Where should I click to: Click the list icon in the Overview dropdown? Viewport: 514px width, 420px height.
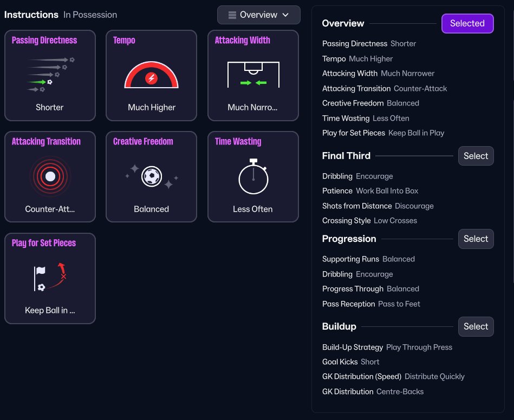[x=232, y=15]
